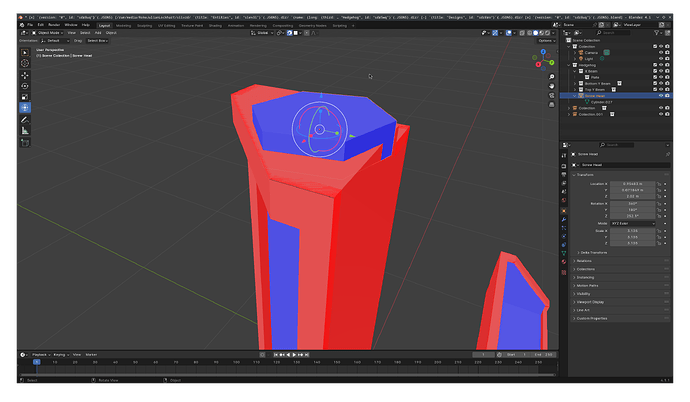Open the File menu

tap(30, 25)
